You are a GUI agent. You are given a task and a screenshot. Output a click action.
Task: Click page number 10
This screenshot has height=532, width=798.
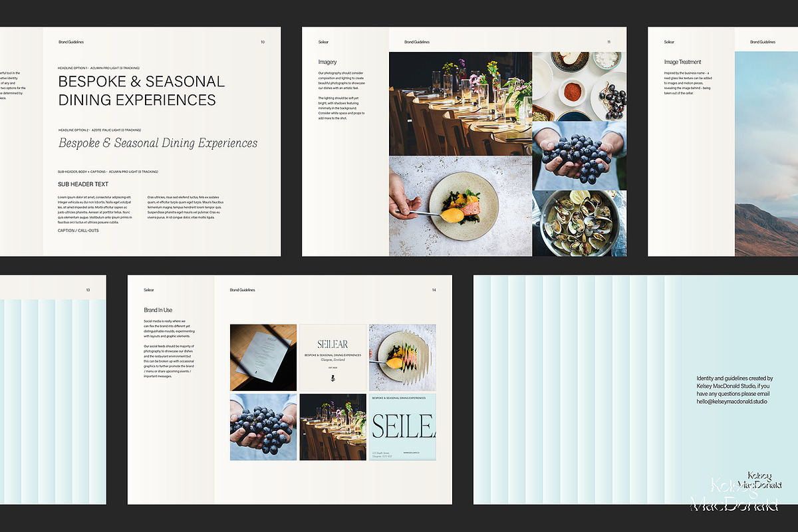point(263,42)
